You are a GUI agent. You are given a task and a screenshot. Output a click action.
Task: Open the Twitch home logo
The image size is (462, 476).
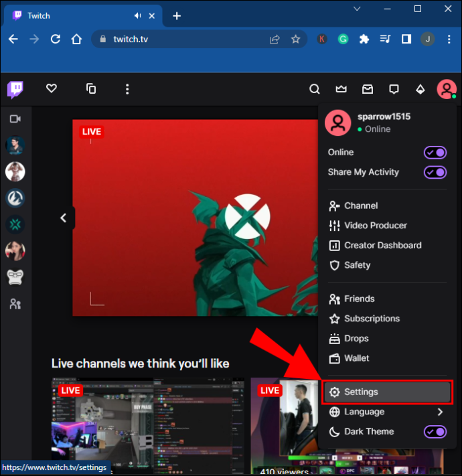tap(15, 90)
